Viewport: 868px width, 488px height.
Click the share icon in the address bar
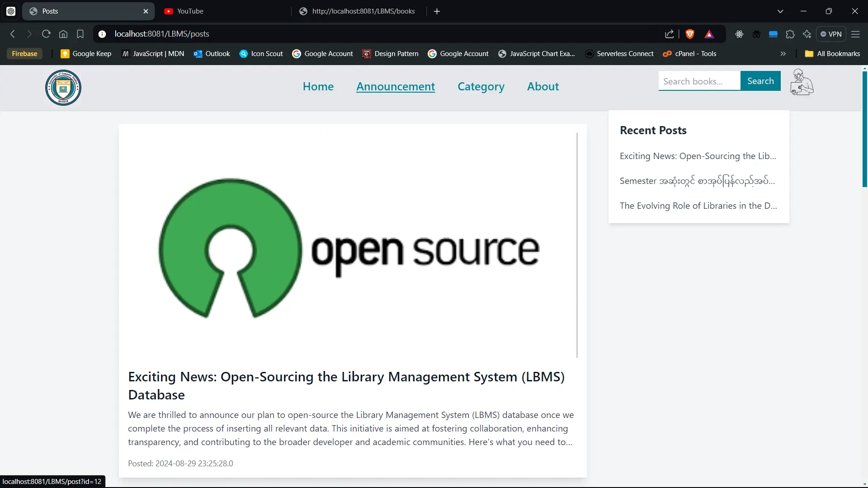(x=670, y=34)
